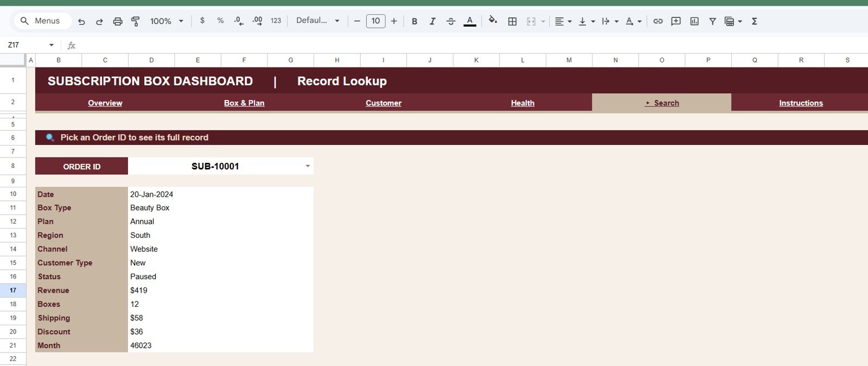Expand merge cells options arrow

click(x=543, y=21)
